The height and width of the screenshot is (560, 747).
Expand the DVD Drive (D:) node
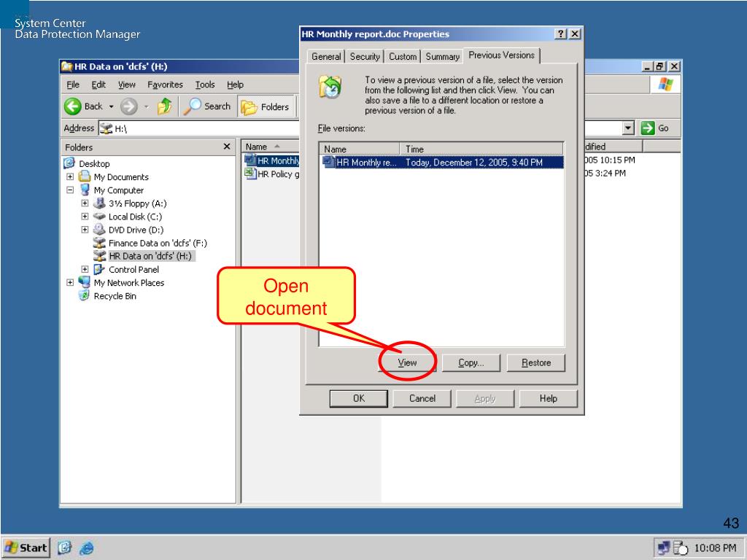(x=85, y=230)
